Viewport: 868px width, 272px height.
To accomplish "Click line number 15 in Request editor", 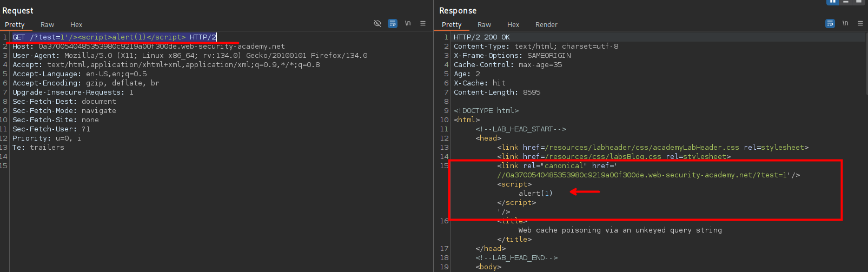I will pyautogui.click(x=4, y=166).
